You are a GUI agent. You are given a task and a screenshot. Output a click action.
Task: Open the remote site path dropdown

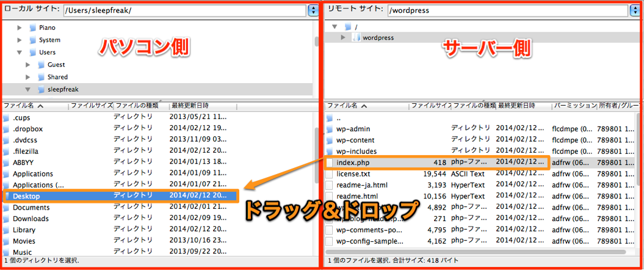click(635, 10)
